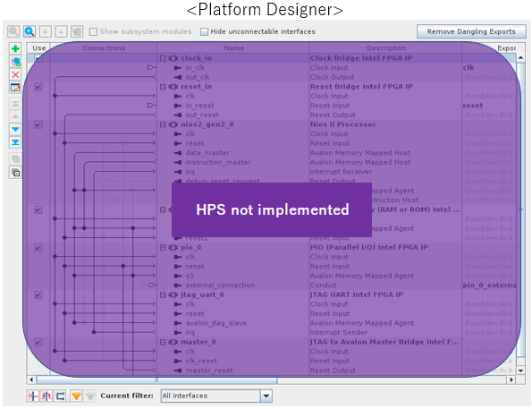This screenshot has width=532, height=409.
Task: Click the horizontal scrollbar left arrow
Action: (x=31, y=379)
